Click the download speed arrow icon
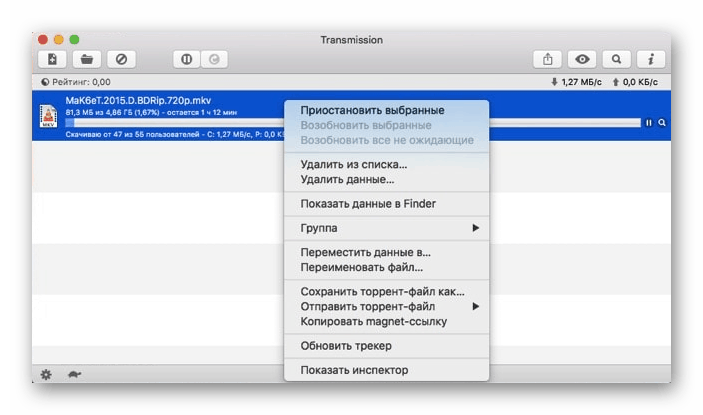Image resolution: width=703 pixels, height=415 pixels. click(554, 82)
